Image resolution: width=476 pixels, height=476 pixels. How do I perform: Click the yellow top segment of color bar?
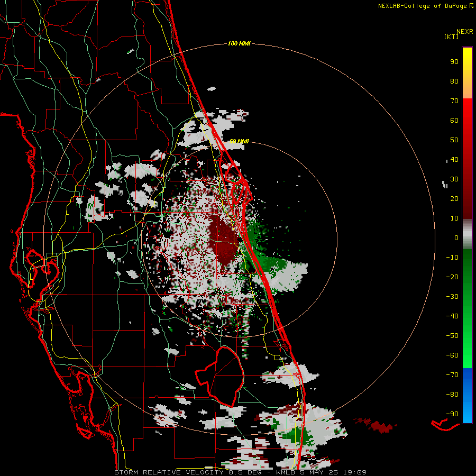(467, 73)
